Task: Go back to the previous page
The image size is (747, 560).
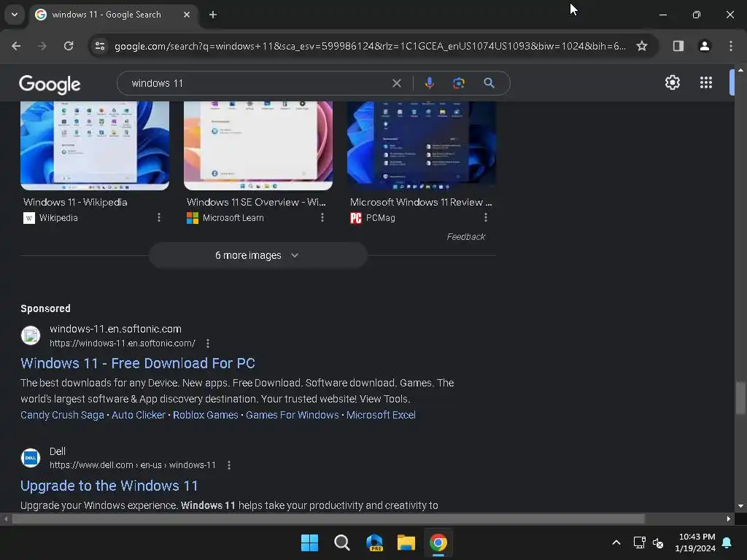Action: (16, 46)
